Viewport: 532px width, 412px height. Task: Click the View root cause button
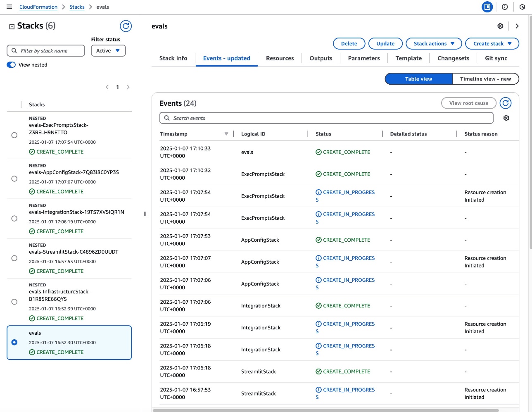469,103
